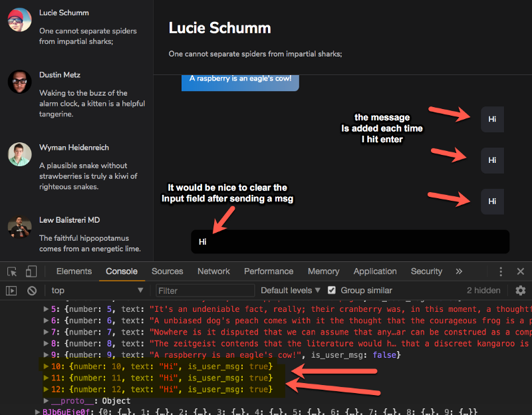Toggle Group similar checkbox

(x=332, y=291)
